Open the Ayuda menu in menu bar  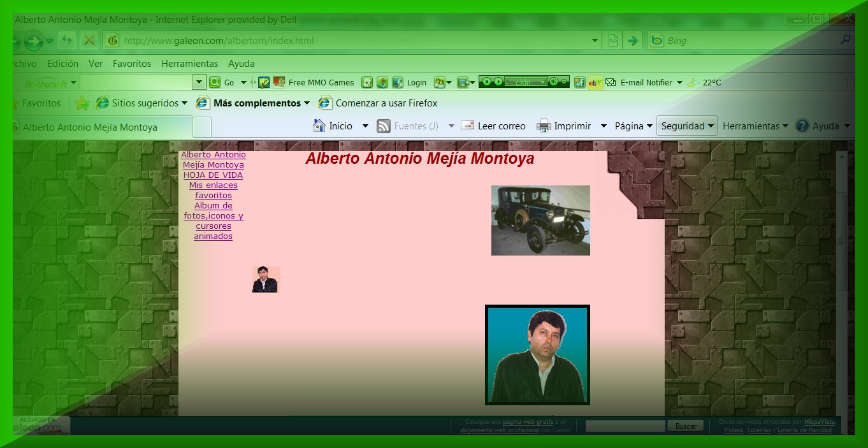(x=242, y=64)
